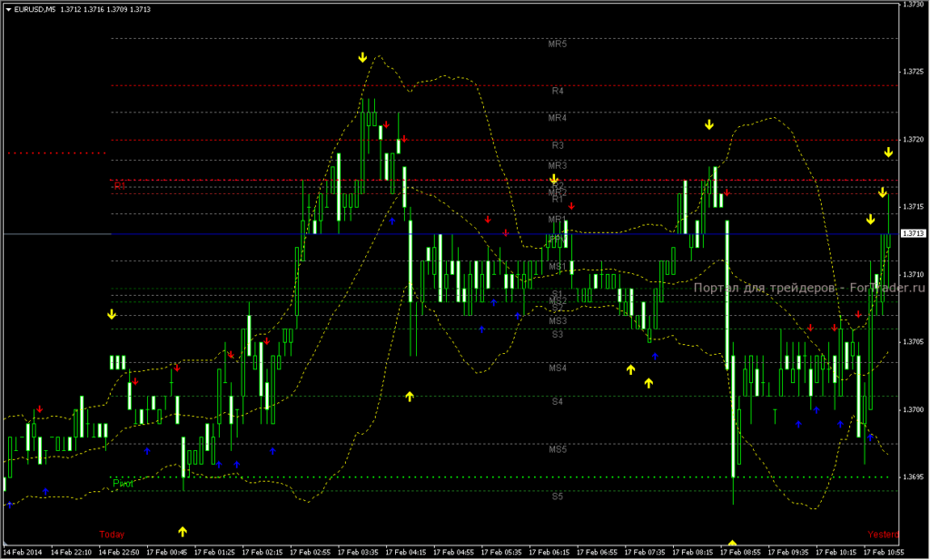Screen dimensions: 930x560
Task: Select the 17 Feb 03:35 time label
Action: (x=358, y=553)
